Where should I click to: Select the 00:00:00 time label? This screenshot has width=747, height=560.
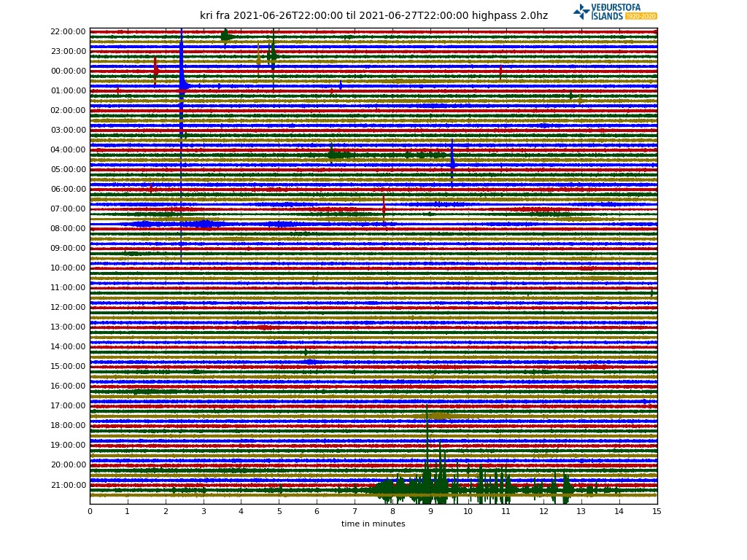pos(68,71)
